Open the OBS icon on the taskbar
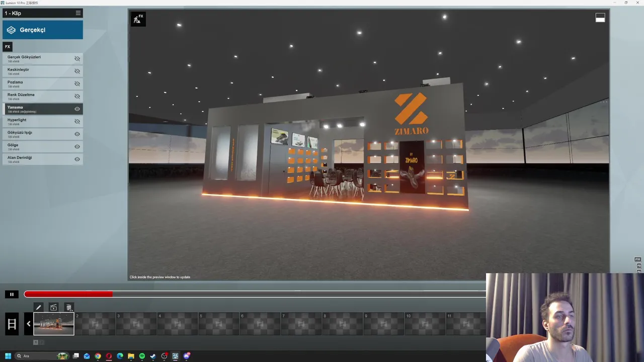This screenshot has height=362, width=644. coord(164,356)
